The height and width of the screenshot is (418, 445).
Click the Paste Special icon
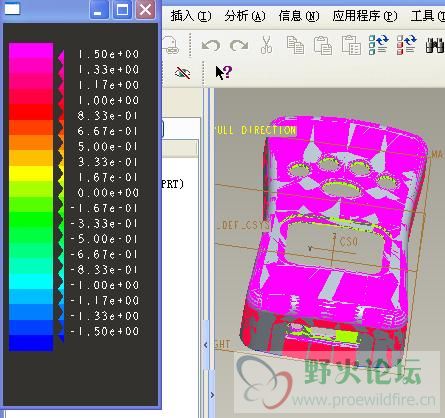pyautogui.click(x=351, y=45)
